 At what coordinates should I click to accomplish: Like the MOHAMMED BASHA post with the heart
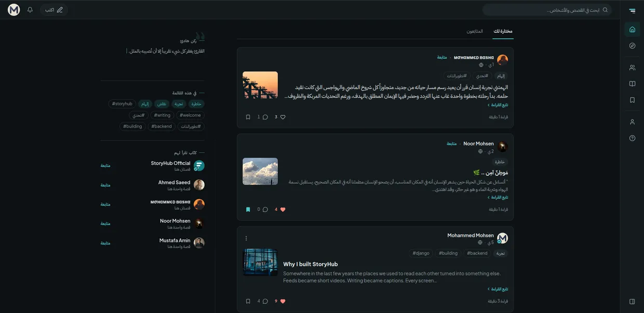283,117
